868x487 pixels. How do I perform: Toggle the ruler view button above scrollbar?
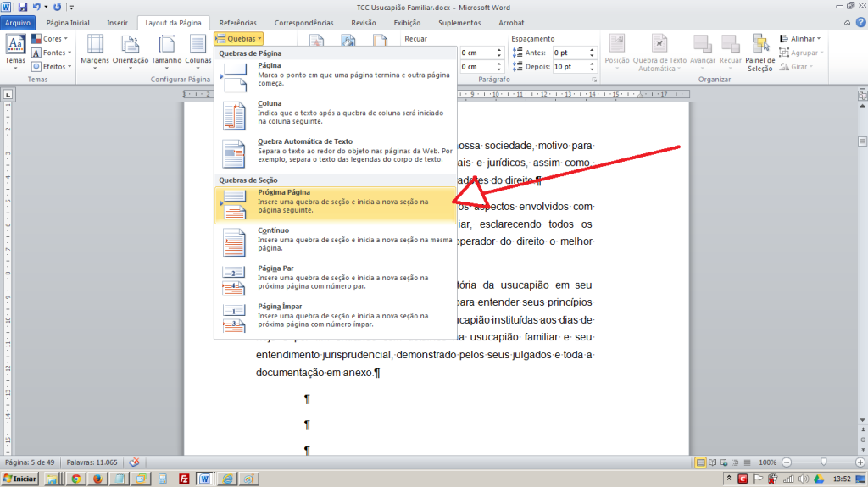coord(862,95)
